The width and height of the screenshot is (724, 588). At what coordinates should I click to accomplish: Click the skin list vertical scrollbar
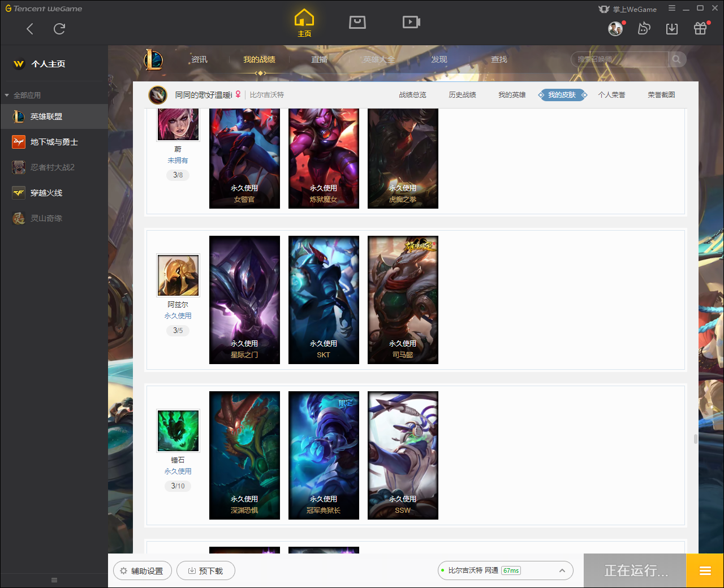pyautogui.click(x=695, y=439)
